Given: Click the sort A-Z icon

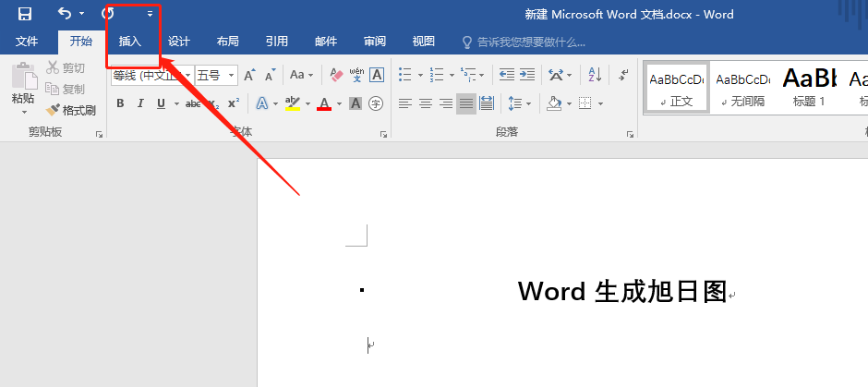Looking at the screenshot, I should pyautogui.click(x=595, y=75).
